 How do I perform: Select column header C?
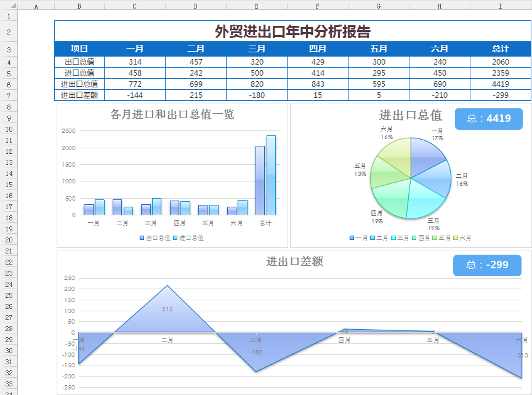134,6
